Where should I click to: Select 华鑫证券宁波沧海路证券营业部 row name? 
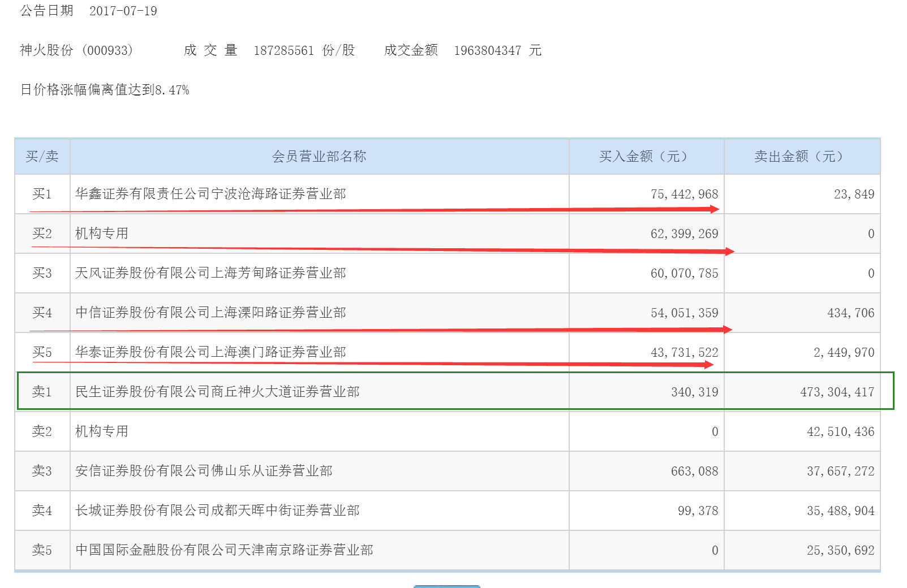click(x=210, y=194)
